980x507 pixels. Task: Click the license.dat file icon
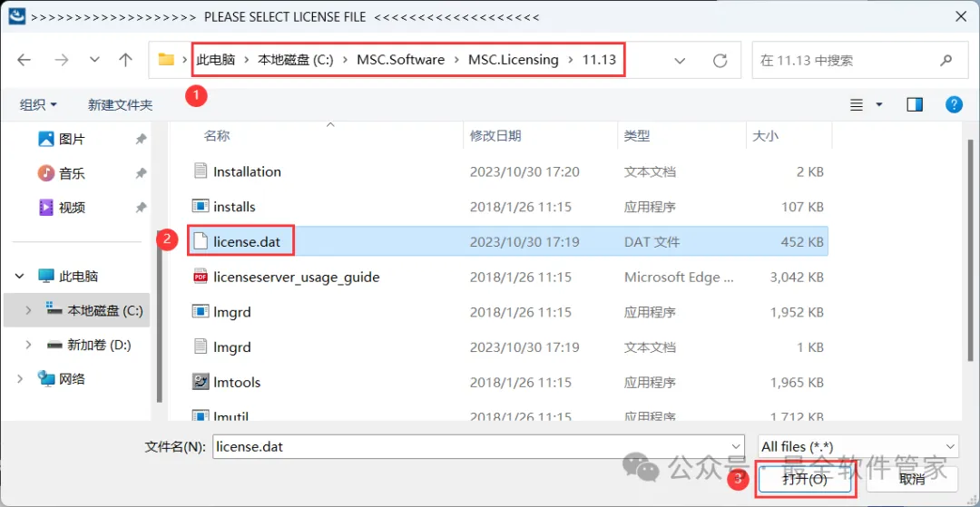(x=200, y=241)
